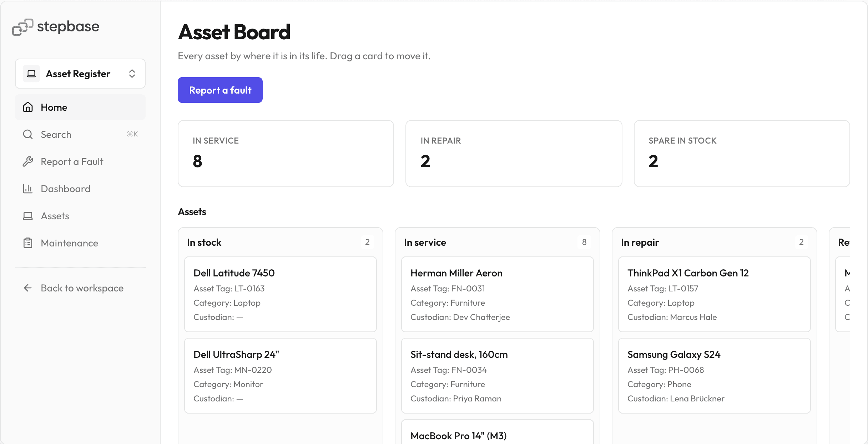Click Custodian: Dev Chatterjee text
The height and width of the screenshot is (445, 868).
coord(460,317)
